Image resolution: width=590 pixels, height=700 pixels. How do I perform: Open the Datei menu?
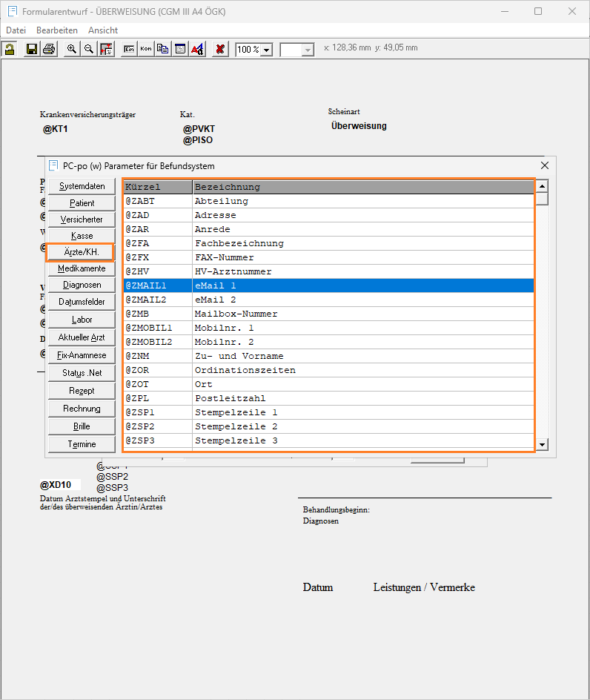[x=16, y=30]
